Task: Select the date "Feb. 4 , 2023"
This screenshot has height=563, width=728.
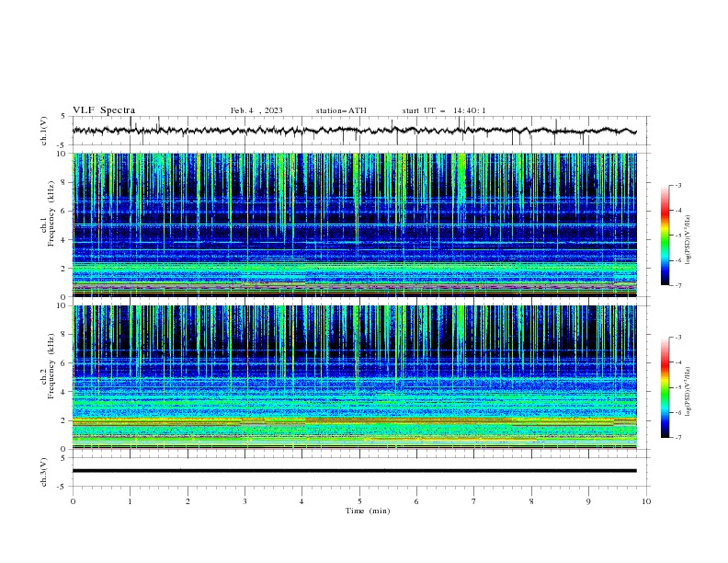Action: tap(256, 110)
